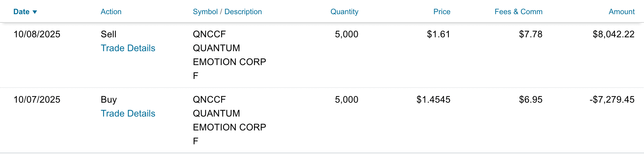Click QNCCF symbol in the Buy row
The width and height of the screenshot is (644, 155).
209,99
